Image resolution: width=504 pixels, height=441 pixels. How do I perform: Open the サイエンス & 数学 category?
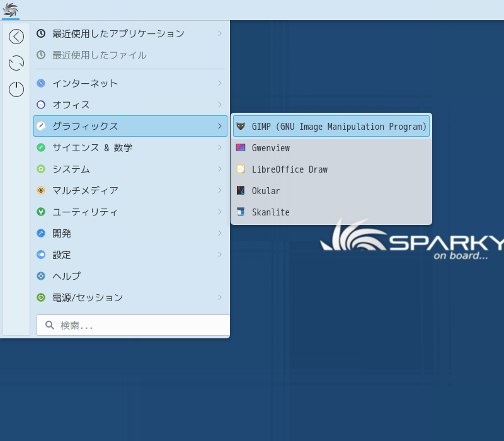click(92, 147)
